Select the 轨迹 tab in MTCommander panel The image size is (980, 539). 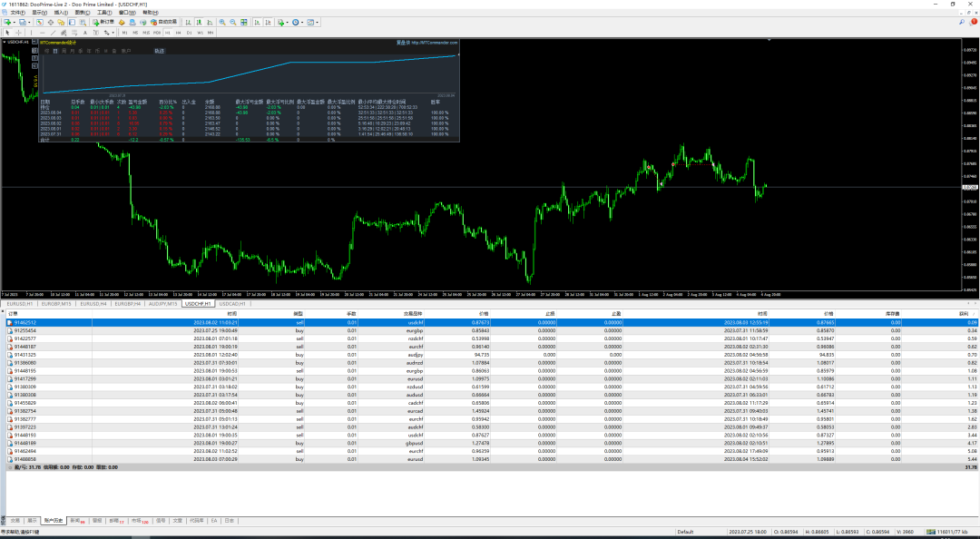[x=159, y=52]
